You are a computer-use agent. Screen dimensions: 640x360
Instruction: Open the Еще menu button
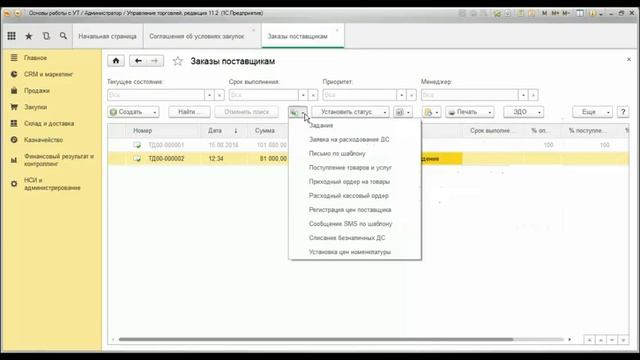[592, 112]
